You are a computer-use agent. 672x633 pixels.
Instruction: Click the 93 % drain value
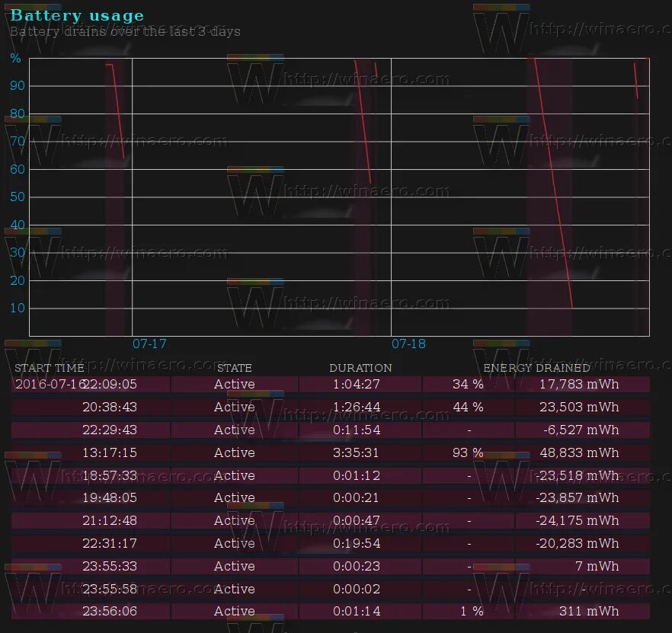[x=468, y=452]
